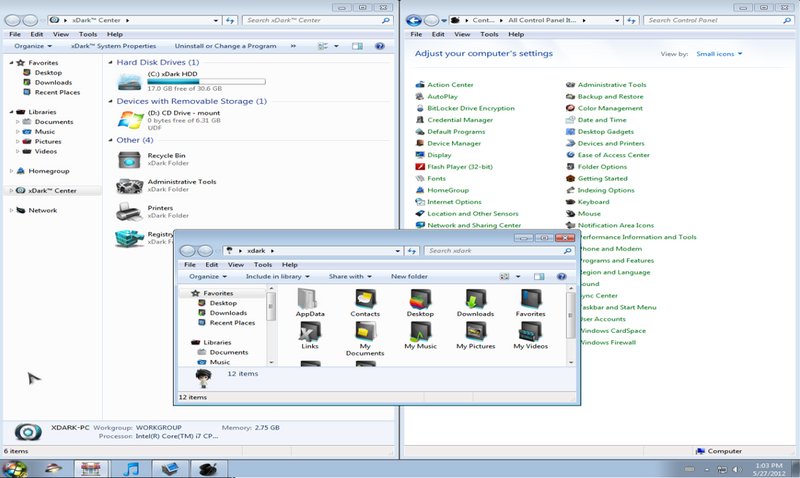Open the Folder Options link
The width and height of the screenshot is (800, 478).
click(x=602, y=167)
